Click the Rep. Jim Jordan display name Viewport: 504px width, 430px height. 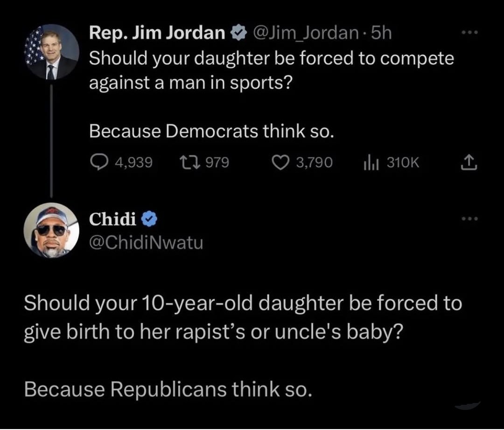[x=157, y=33]
